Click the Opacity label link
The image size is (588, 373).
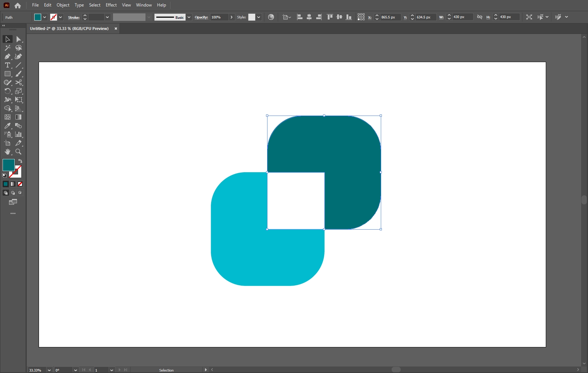[201, 17]
